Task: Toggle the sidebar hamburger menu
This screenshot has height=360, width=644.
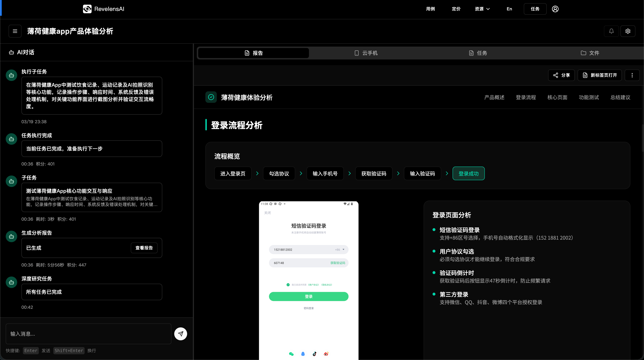Action: coord(15,31)
